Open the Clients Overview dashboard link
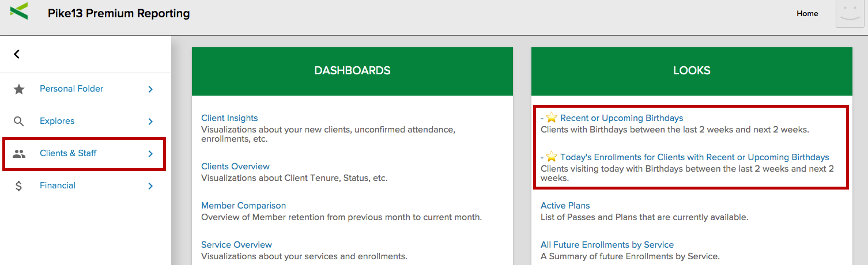This screenshot has height=265, width=868. pyautogui.click(x=235, y=166)
